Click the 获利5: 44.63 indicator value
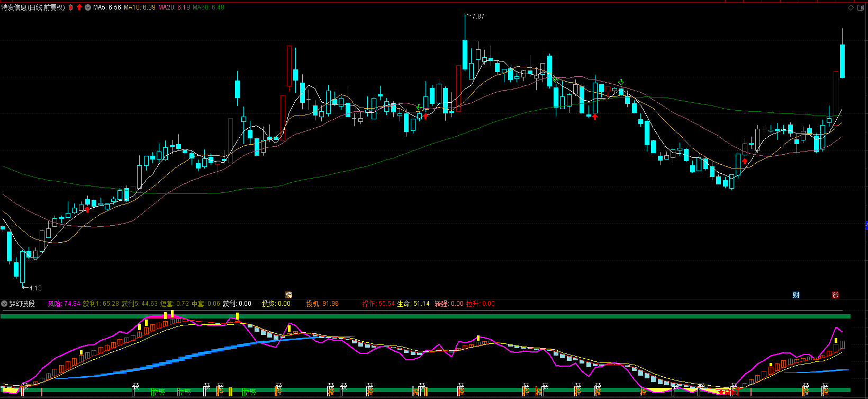This screenshot has height=399, width=868. [140, 304]
